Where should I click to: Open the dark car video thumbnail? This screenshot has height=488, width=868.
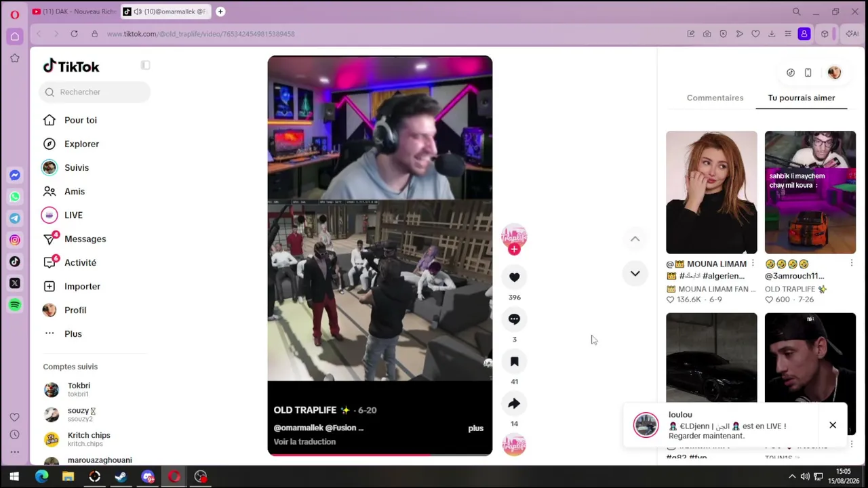pyautogui.click(x=711, y=358)
